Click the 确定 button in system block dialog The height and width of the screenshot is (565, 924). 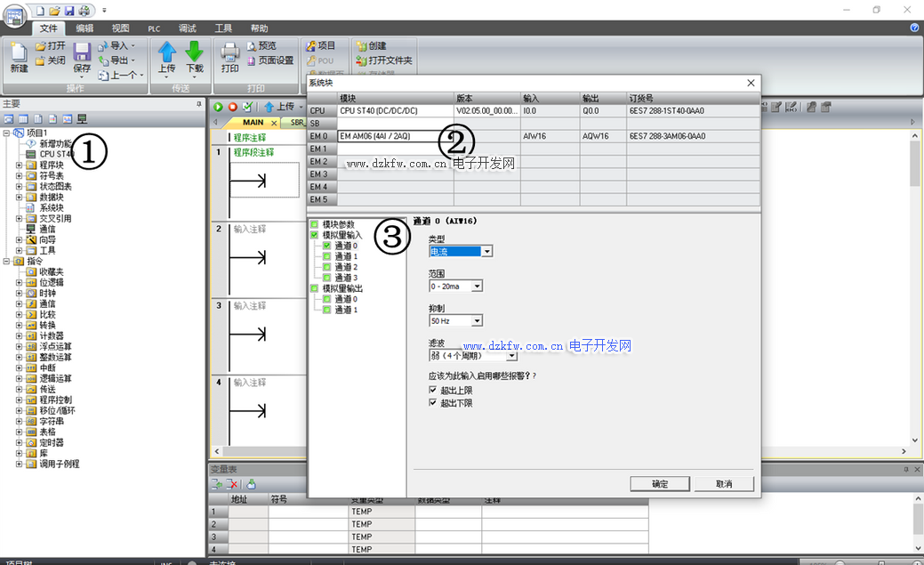pyautogui.click(x=660, y=484)
